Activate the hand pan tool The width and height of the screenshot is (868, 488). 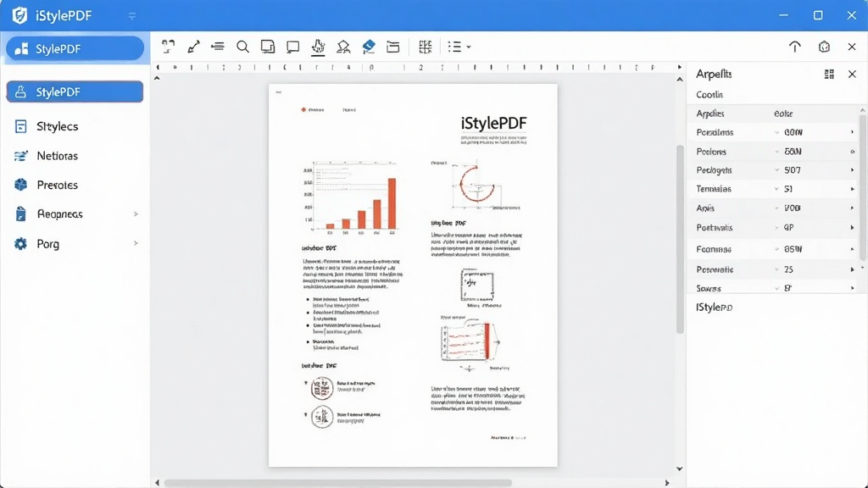(318, 47)
